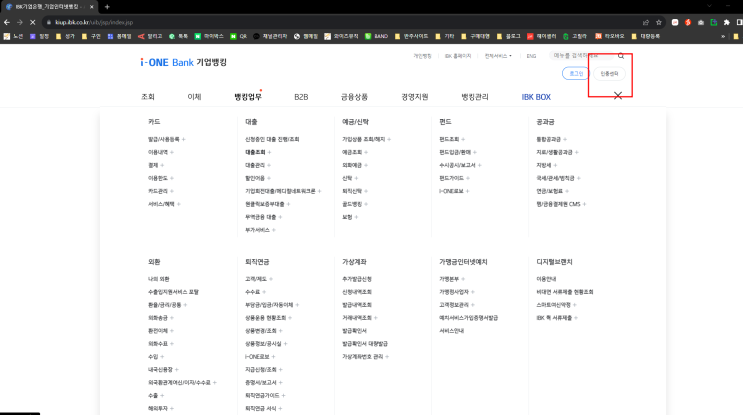Image resolution: width=743 pixels, height=415 pixels.
Task: Show more bookmarks with the chevron
Action: point(723,36)
